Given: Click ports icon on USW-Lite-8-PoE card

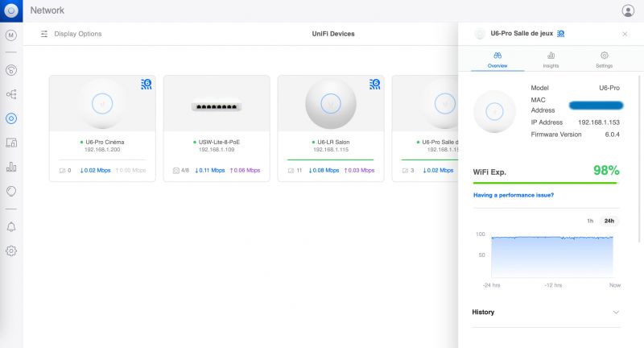Looking at the screenshot, I should click(175, 171).
